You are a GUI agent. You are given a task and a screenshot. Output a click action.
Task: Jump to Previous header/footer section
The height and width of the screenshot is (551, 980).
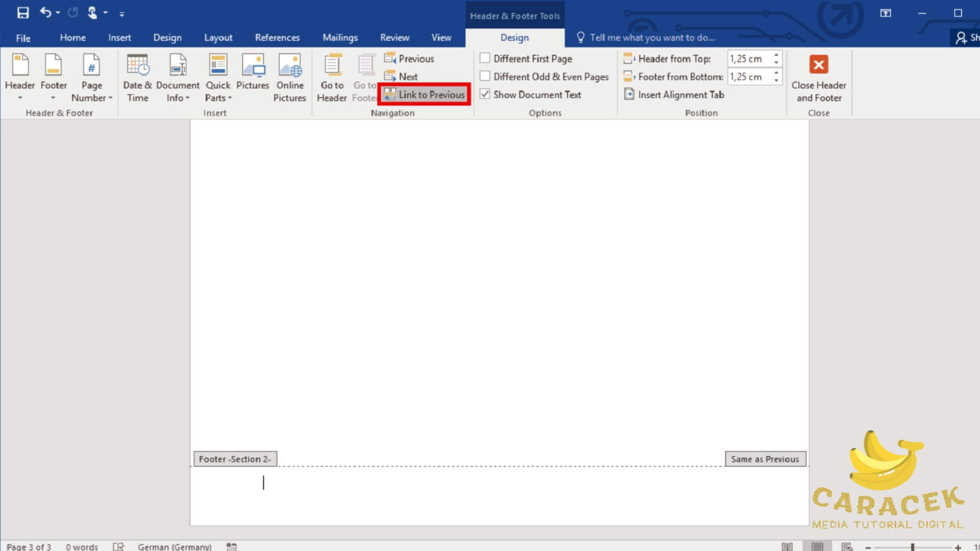coord(409,58)
